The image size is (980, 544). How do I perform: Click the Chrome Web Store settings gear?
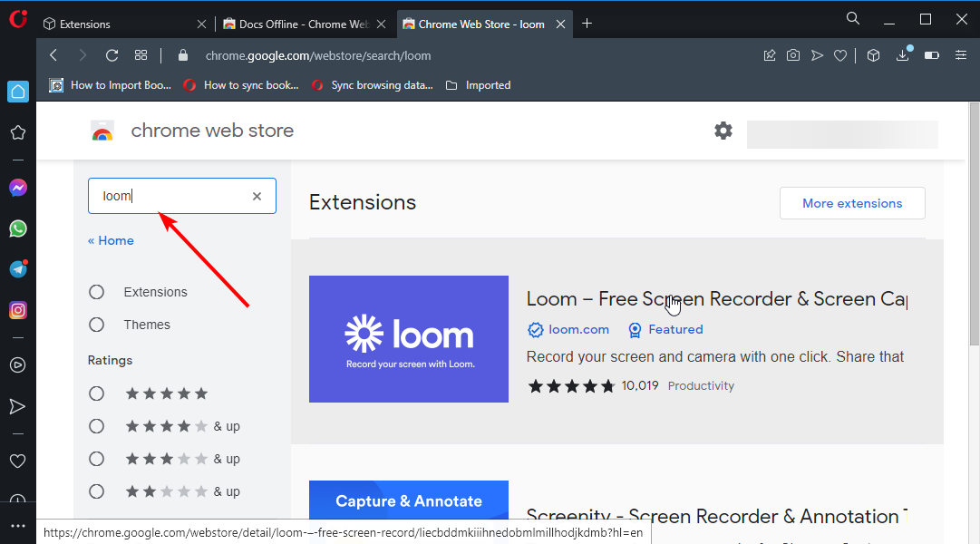click(x=723, y=131)
